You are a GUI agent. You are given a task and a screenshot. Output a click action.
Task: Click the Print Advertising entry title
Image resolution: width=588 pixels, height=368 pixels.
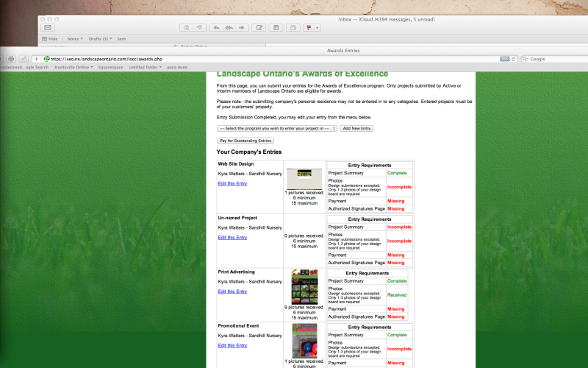pyautogui.click(x=236, y=272)
